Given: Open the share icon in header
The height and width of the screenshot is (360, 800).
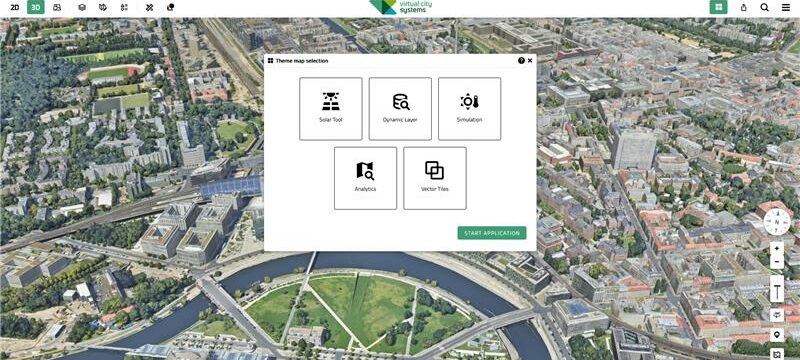Looking at the screenshot, I should click(x=744, y=7).
